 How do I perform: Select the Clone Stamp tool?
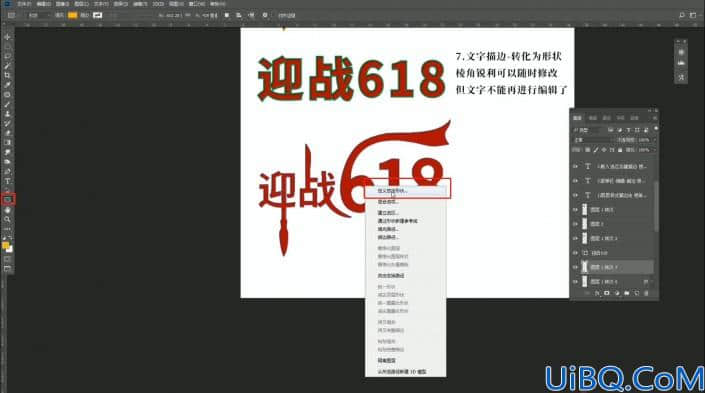(7, 114)
